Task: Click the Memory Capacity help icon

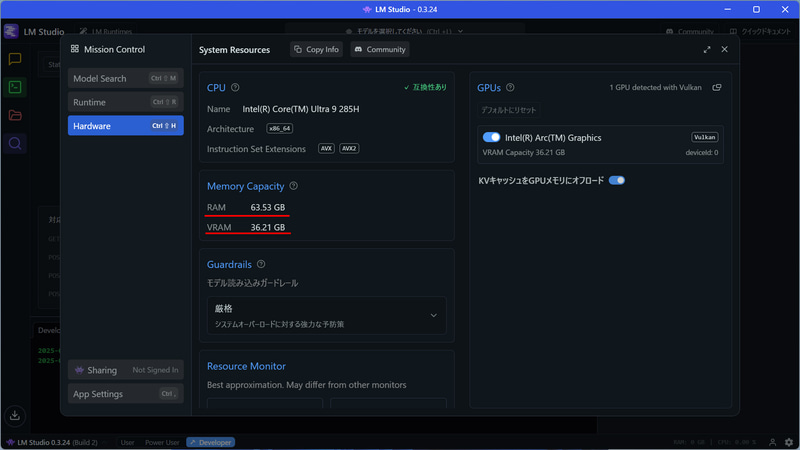Action: [x=293, y=186]
